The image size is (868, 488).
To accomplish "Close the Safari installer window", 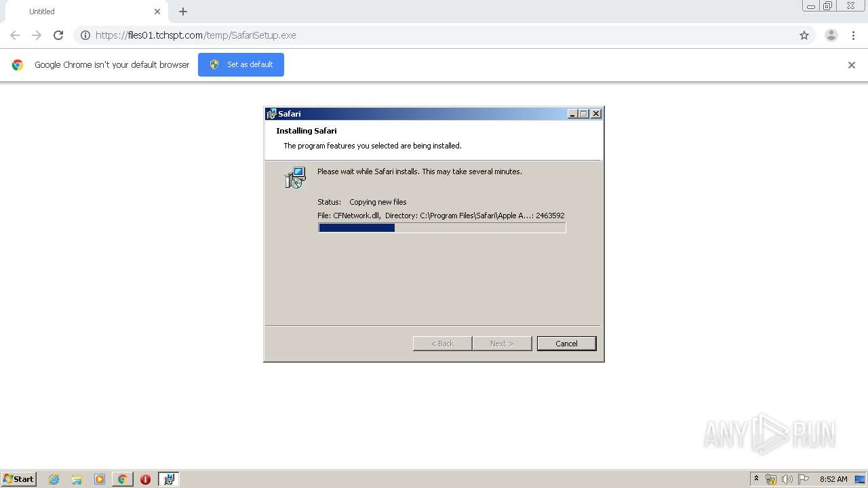I will 596,114.
